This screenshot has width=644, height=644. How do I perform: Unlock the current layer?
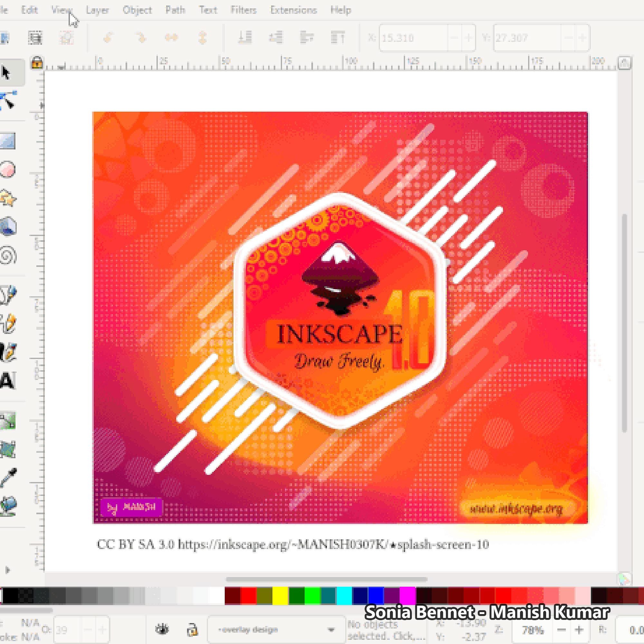click(x=192, y=629)
